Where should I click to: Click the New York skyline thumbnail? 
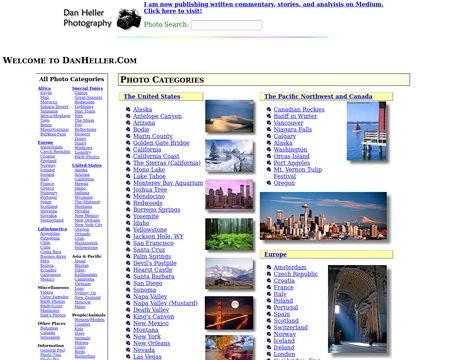coord(229,194)
